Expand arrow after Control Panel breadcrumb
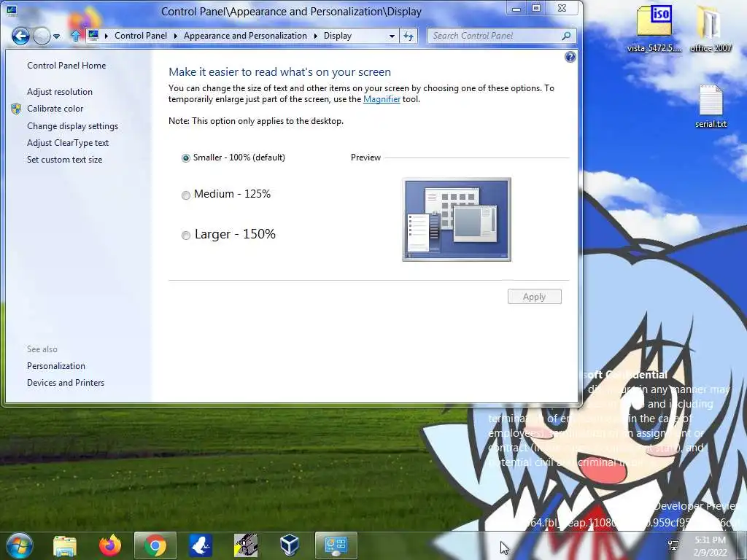747x560 pixels. 175,36
